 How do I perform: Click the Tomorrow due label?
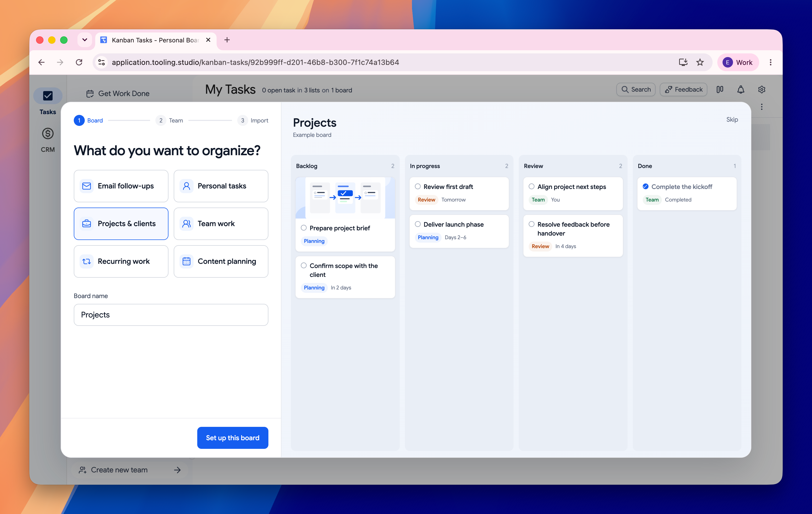tap(453, 200)
